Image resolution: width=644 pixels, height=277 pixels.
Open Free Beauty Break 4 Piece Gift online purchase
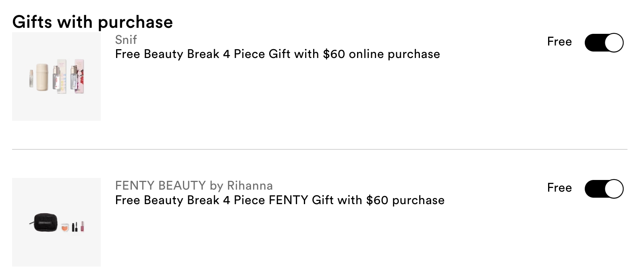(277, 54)
